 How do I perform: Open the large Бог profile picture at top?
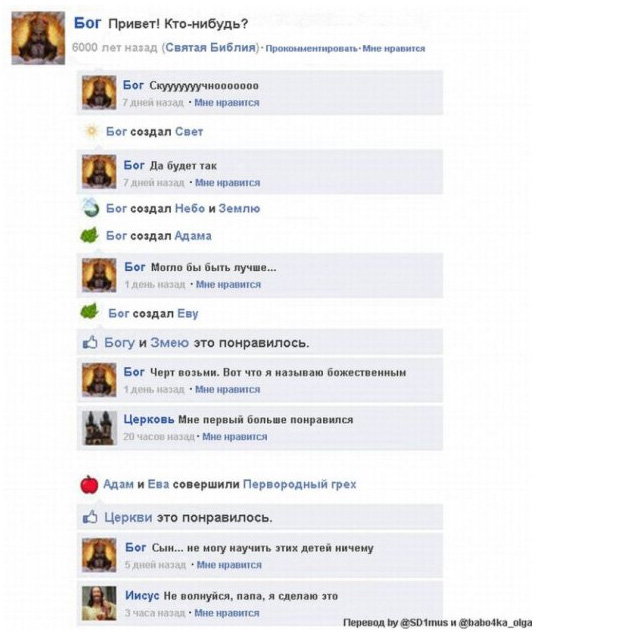click(x=38, y=38)
